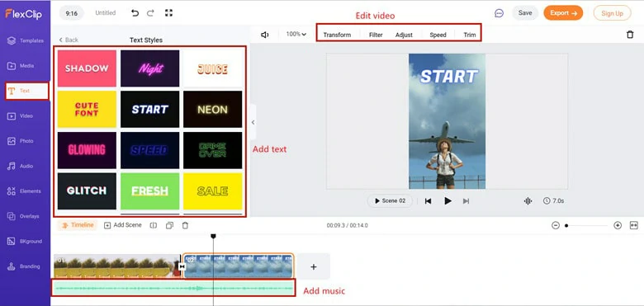Mute the video with speaker icon

(265, 35)
